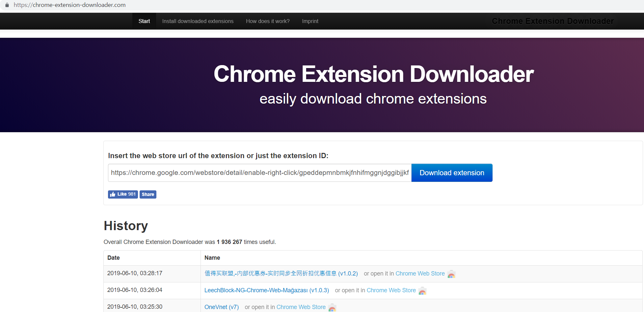Open the Imprint page
Screen dimensions: 644x312
click(x=310, y=21)
